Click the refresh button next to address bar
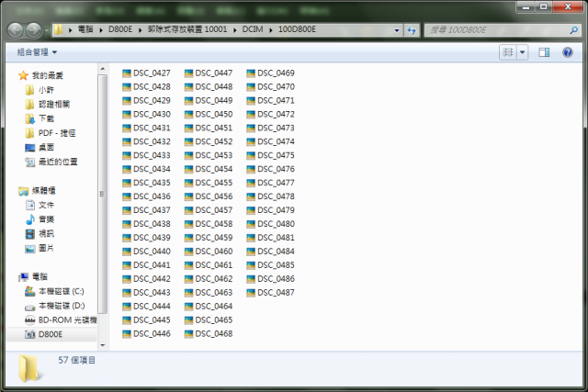 coord(412,30)
